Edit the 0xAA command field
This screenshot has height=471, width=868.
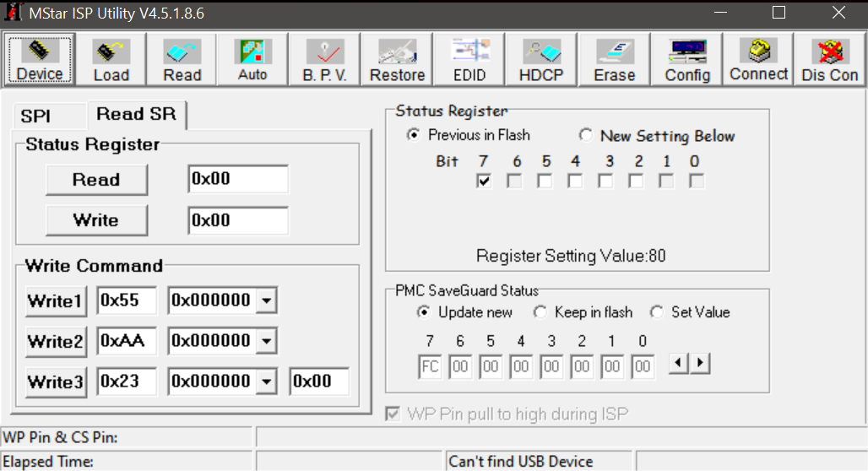coord(127,341)
